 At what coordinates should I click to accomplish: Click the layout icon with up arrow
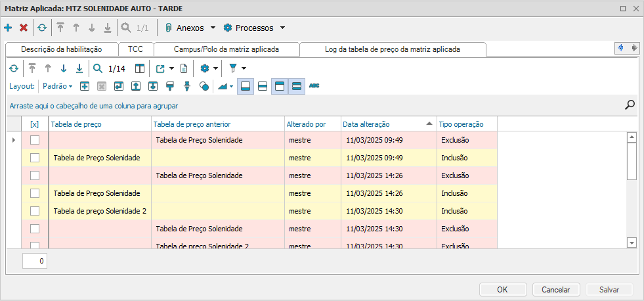(136, 86)
